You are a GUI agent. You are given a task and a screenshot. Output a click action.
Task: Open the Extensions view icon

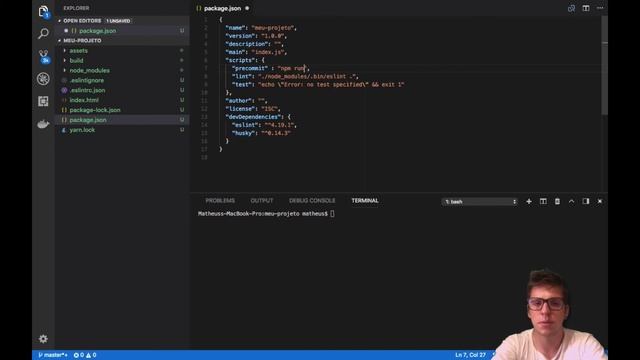point(43,101)
